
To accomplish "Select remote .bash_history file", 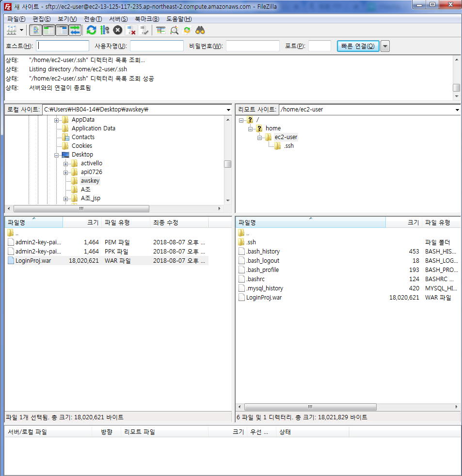I will coord(348,252).
